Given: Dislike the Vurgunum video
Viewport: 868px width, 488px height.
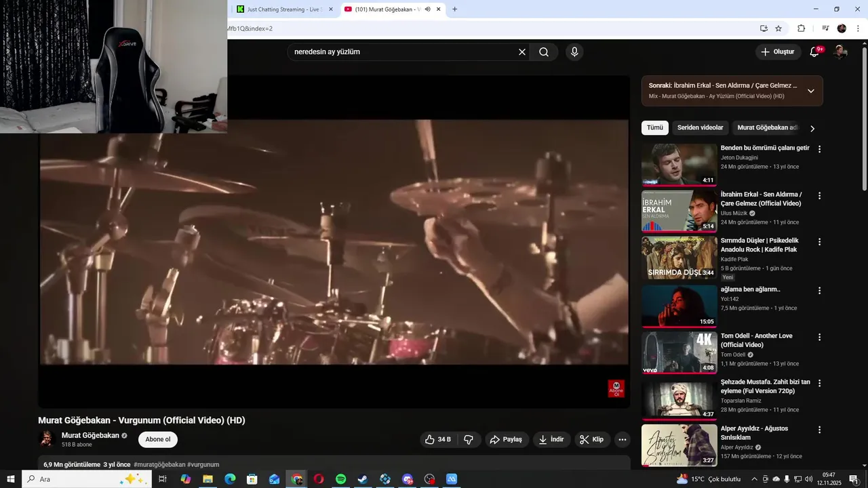Looking at the screenshot, I should coord(469,439).
